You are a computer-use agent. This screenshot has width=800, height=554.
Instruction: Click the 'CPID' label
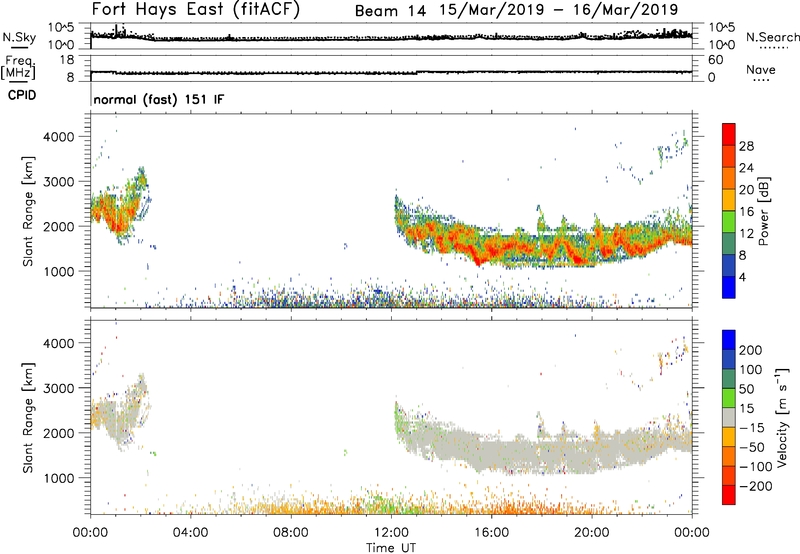(22, 95)
